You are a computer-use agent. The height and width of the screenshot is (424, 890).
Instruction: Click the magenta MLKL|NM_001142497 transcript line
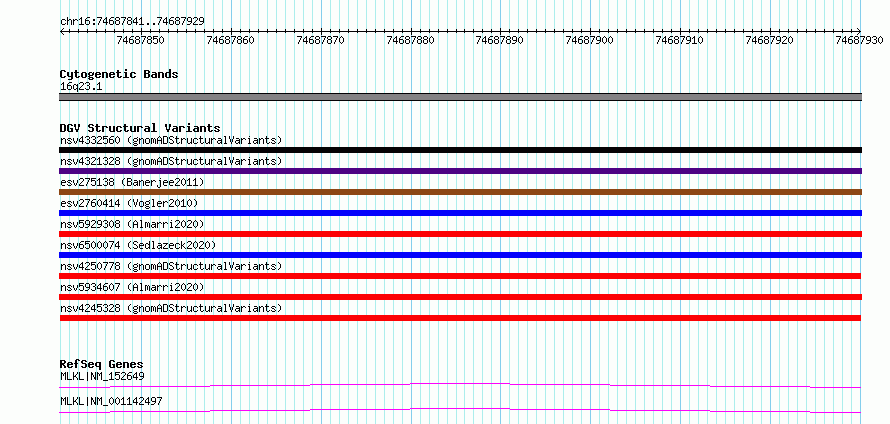(x=460, y=410)
